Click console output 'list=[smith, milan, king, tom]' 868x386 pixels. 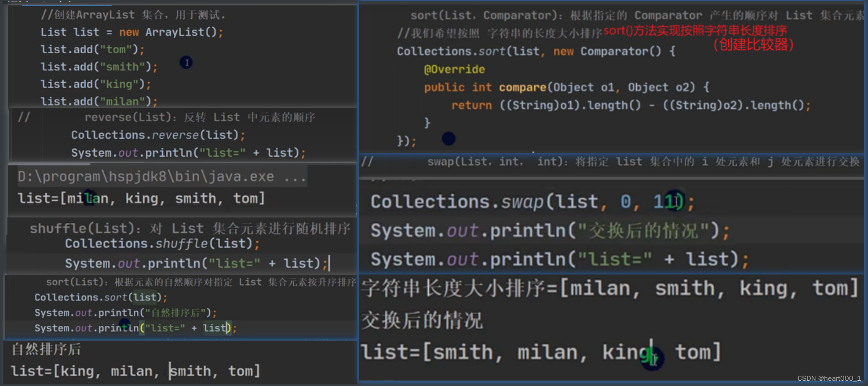541,352
